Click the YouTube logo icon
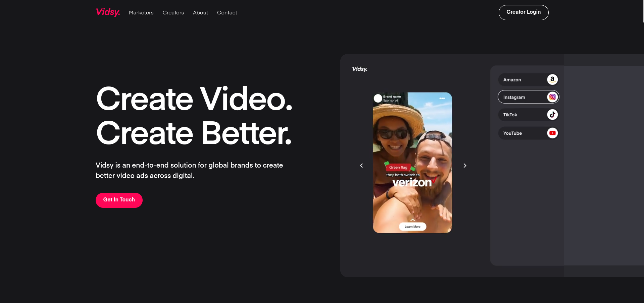The width and height of the screenshot is (644, 303). pos(552,133)
